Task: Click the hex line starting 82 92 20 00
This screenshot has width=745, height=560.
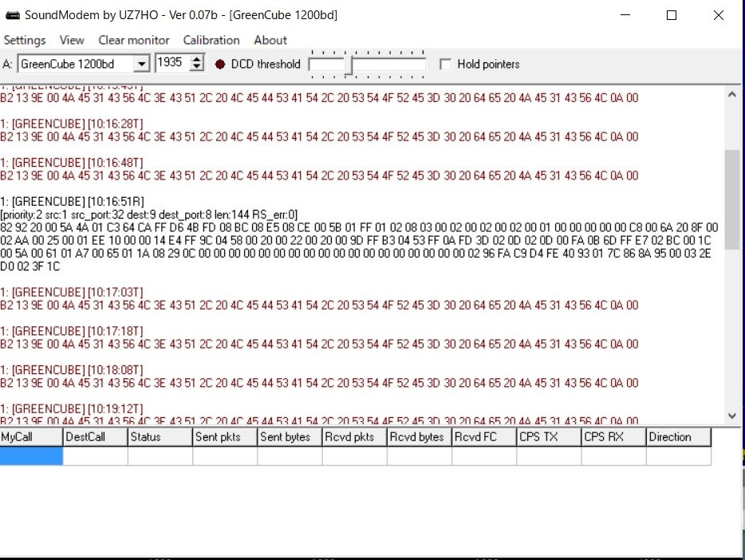Action: pos(359,227)
